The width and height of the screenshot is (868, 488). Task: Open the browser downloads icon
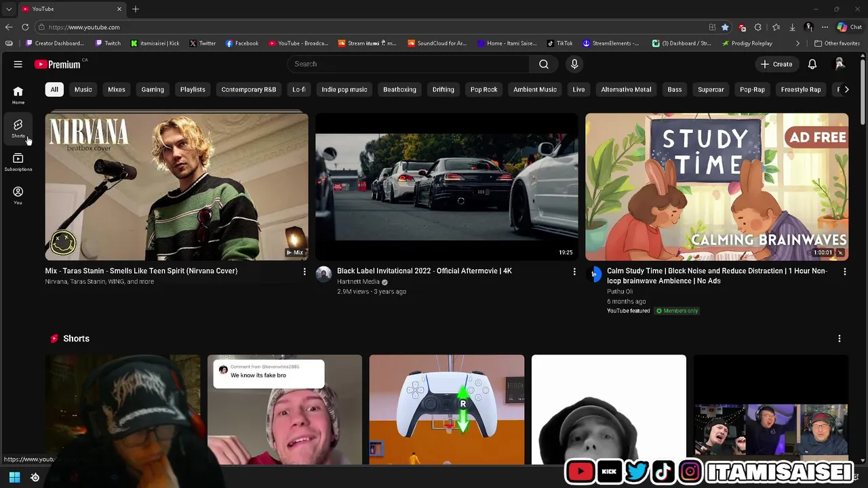click(792, 27)
